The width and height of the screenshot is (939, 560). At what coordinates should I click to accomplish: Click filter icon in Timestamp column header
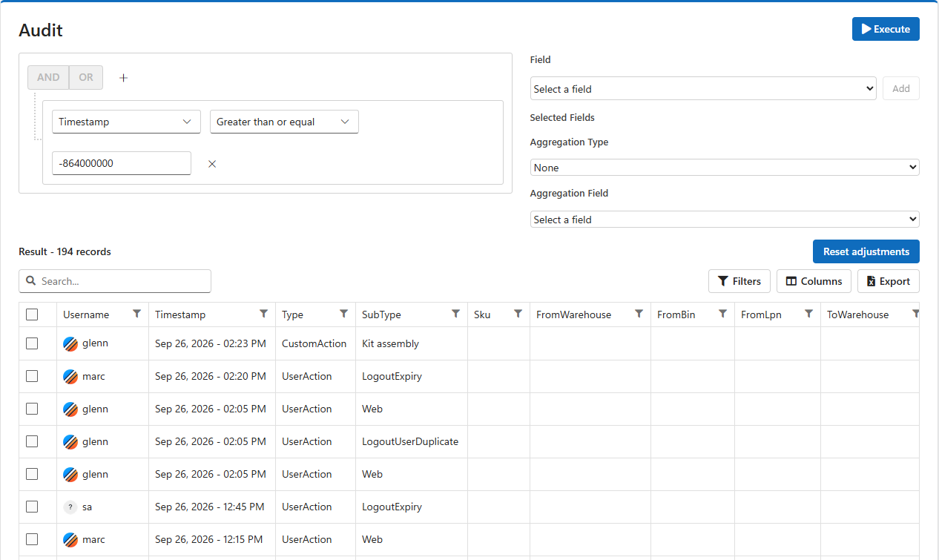(x=263, y=314)
